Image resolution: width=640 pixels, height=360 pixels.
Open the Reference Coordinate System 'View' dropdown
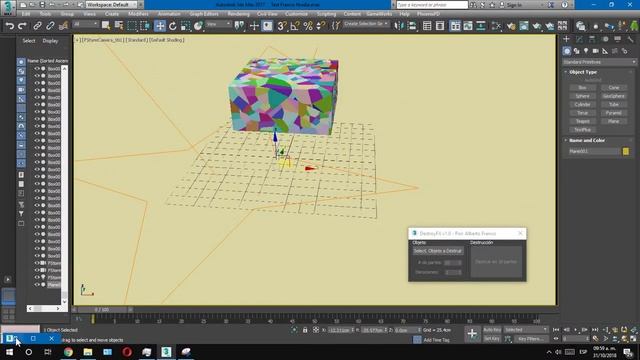coord(218,24)
